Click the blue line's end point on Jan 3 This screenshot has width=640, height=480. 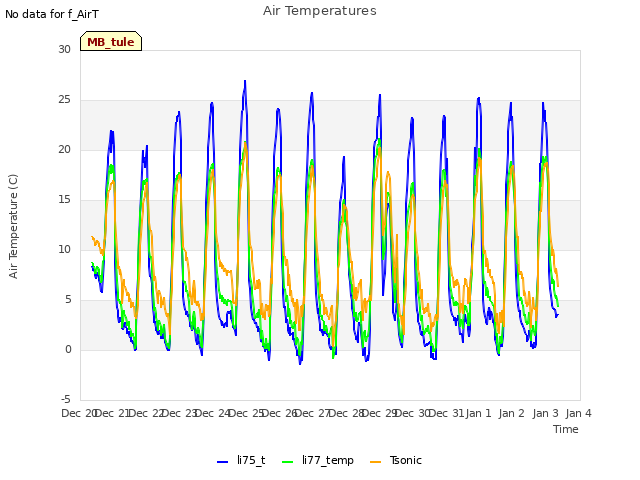(558, 315)
